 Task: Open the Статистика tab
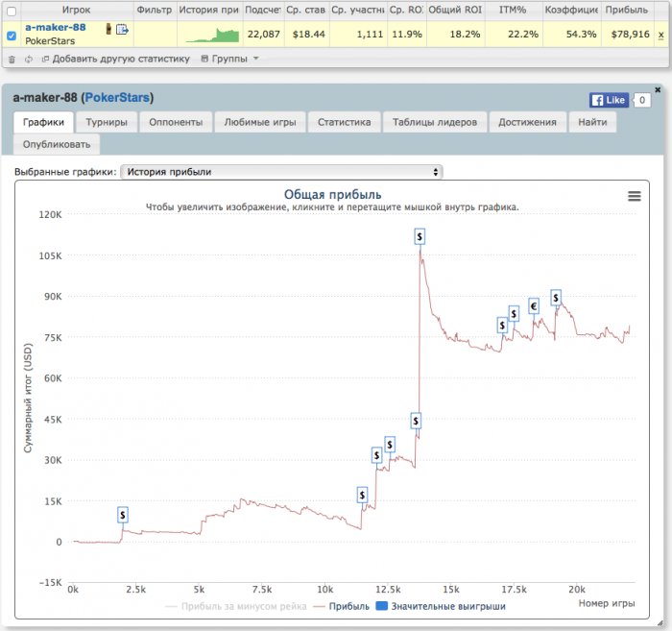tap(344, 123)
